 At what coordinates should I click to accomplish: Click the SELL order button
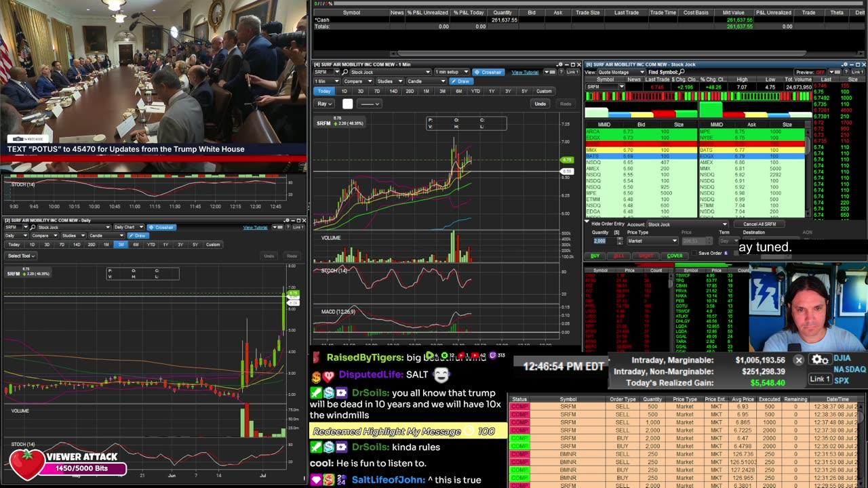[x=618, y=256]
